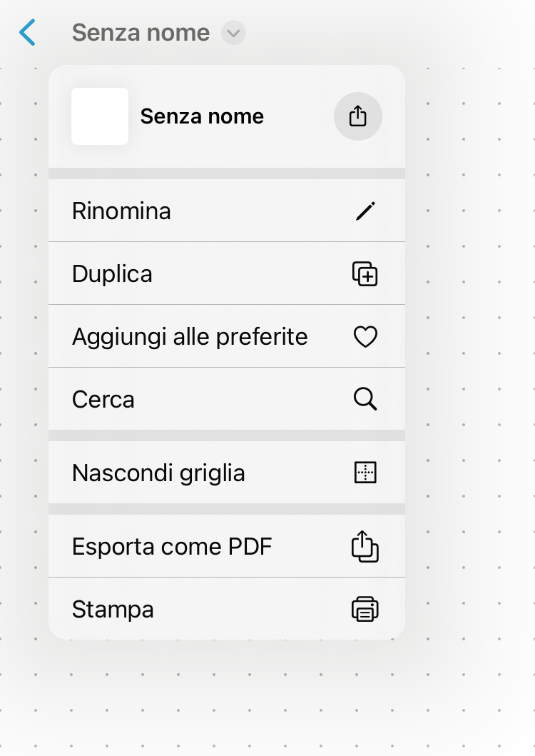Click the export icon for PDF

[x=365, y=547]
